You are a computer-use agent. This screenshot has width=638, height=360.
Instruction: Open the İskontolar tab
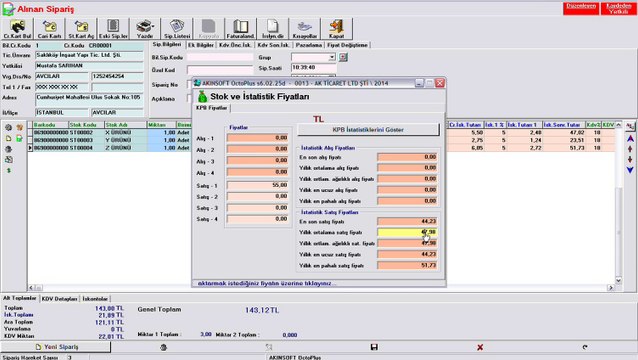click(x=95, y=299)
